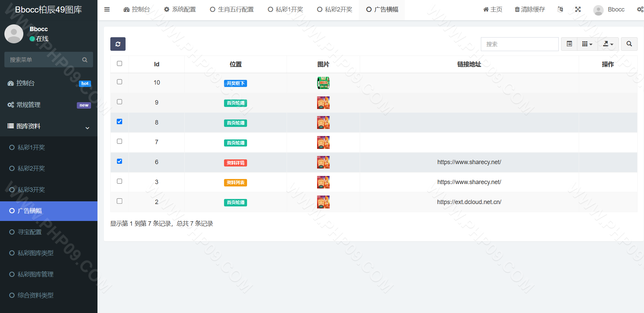Click the 开奖框下 position label
The image size is (644, 313).
236,83
